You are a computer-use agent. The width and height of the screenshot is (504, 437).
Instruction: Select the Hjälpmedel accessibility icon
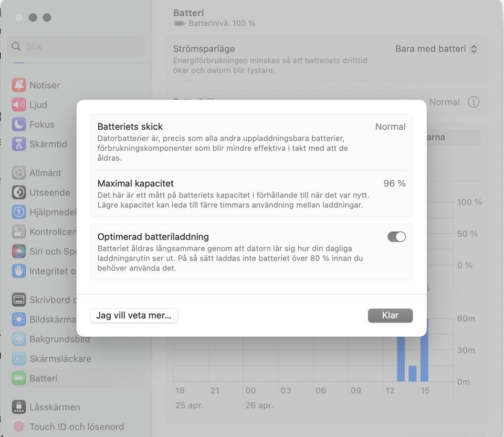click(19, 212)
